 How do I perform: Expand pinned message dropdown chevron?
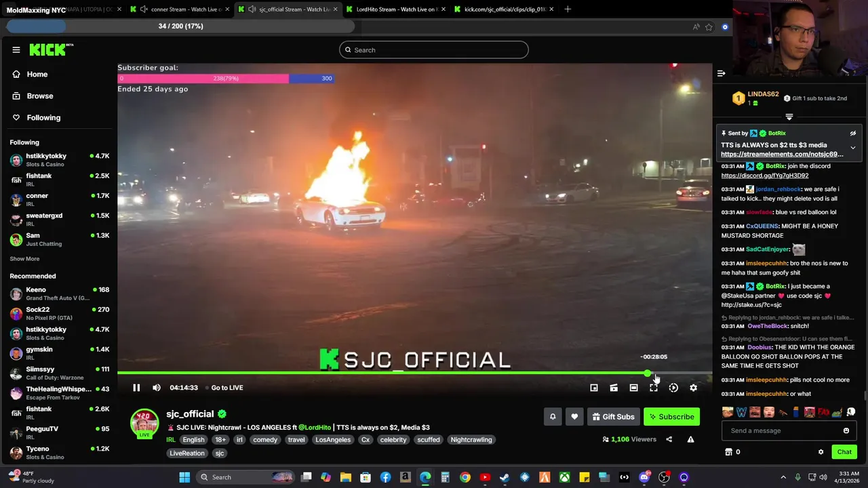pyautogui.click(x=853, y=148)
